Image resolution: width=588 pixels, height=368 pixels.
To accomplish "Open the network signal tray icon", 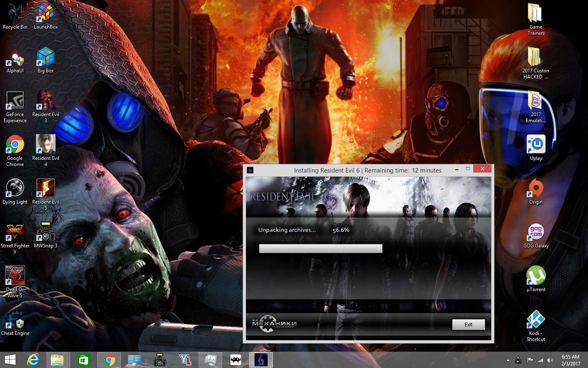I will 540,360.
